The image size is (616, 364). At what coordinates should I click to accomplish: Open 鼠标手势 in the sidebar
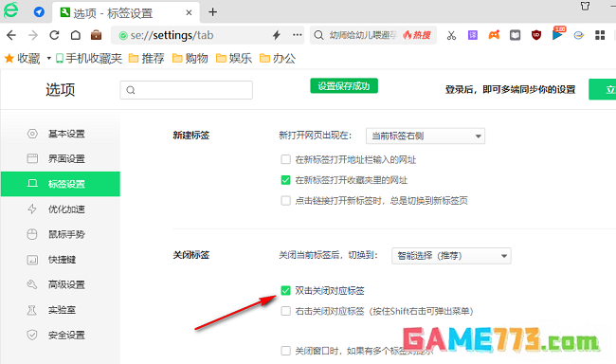coord(61,234)
